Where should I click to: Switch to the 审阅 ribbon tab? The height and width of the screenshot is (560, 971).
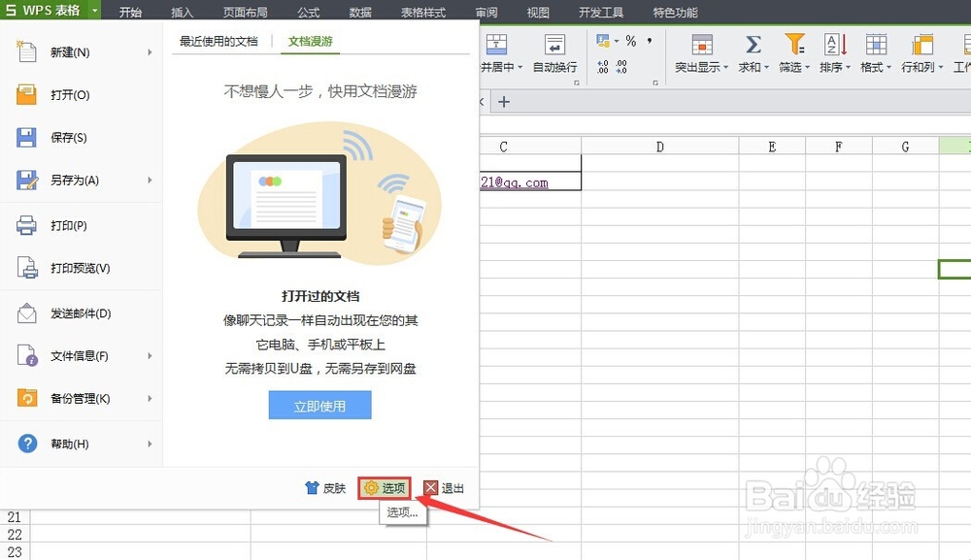[x=486, y=13]
